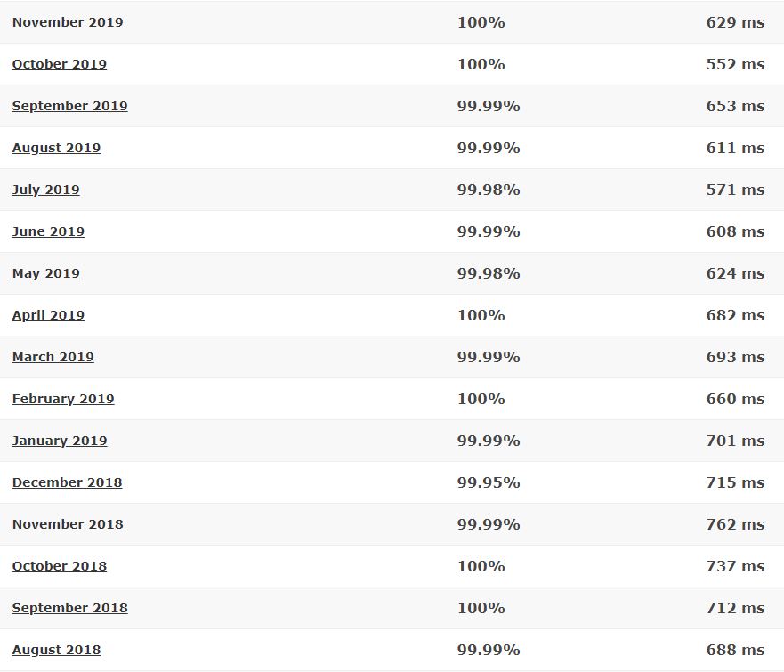Click the April 2019 link
This screenshot has height=672, width=784.
49,315
